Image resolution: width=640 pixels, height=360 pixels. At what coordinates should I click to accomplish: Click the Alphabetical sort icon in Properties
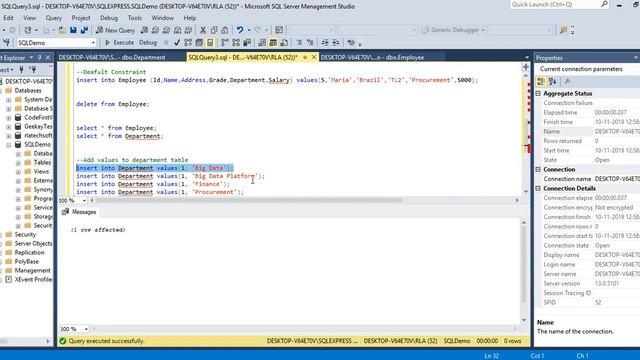tap(552, 82)
